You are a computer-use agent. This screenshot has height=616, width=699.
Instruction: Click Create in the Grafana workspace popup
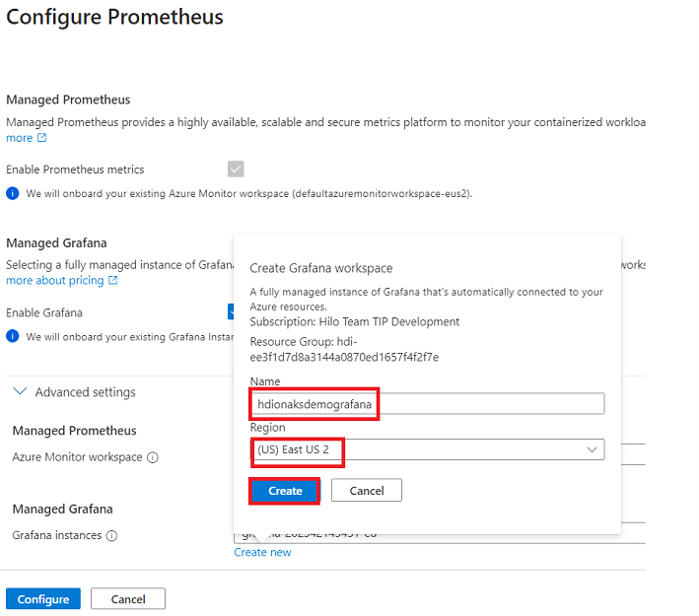[285, 491]
